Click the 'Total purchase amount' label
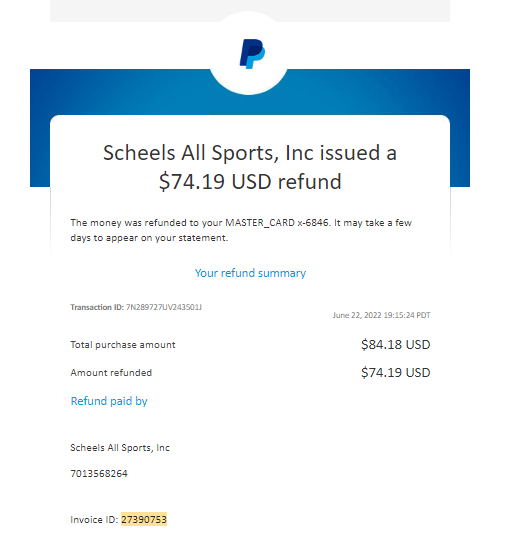 click(x=123, y=345)
